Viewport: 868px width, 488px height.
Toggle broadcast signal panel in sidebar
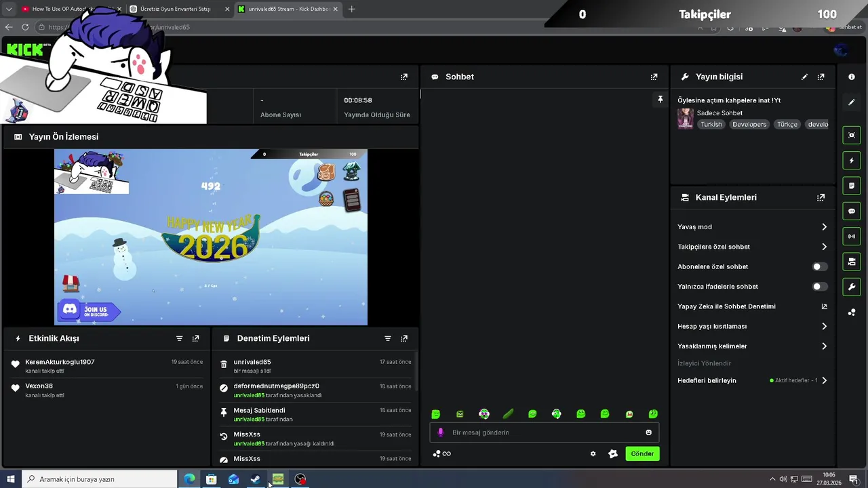(x=852, y=236)
